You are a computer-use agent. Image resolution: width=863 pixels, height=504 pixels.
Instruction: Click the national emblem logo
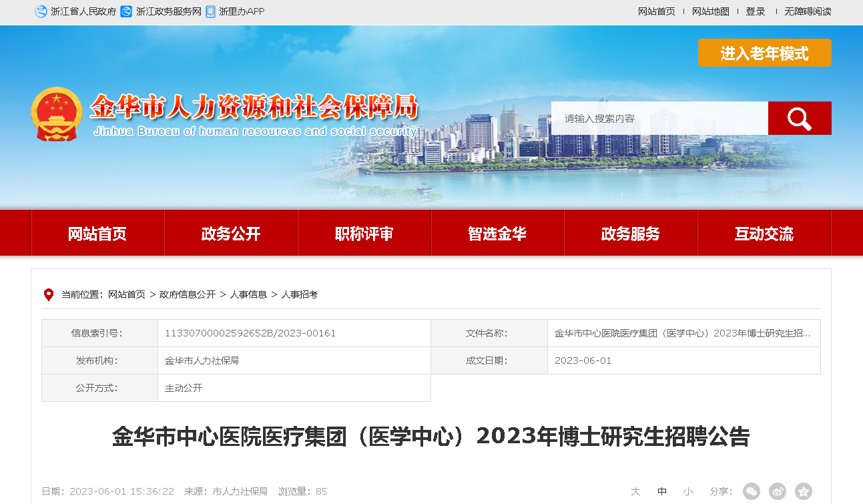(57, 113)
